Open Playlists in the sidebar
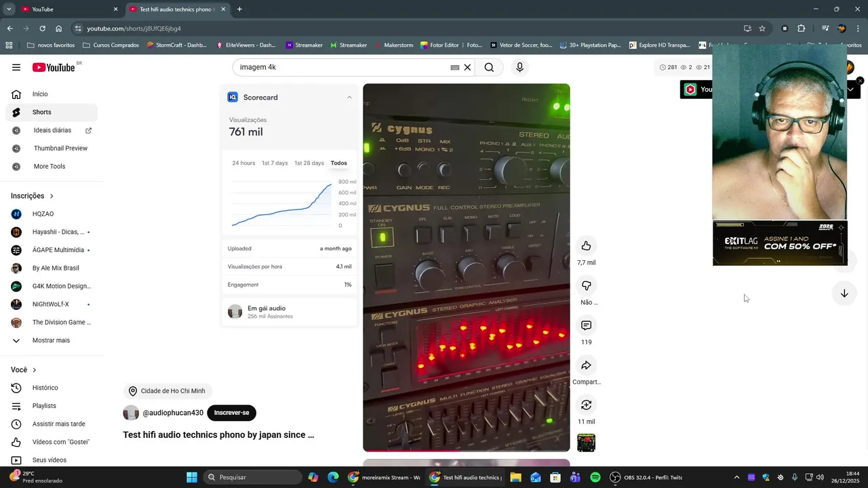 52,406
